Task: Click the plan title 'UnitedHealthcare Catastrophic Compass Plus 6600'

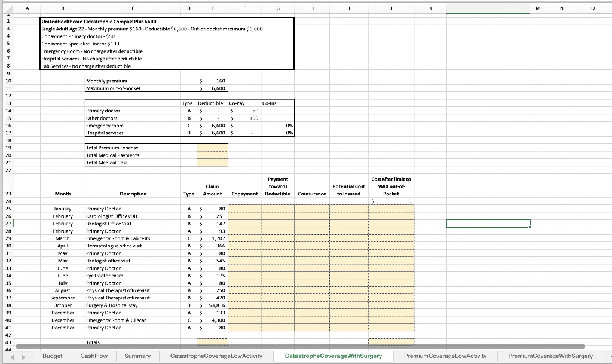Action: pyautogui.click(x=99, y=22)
